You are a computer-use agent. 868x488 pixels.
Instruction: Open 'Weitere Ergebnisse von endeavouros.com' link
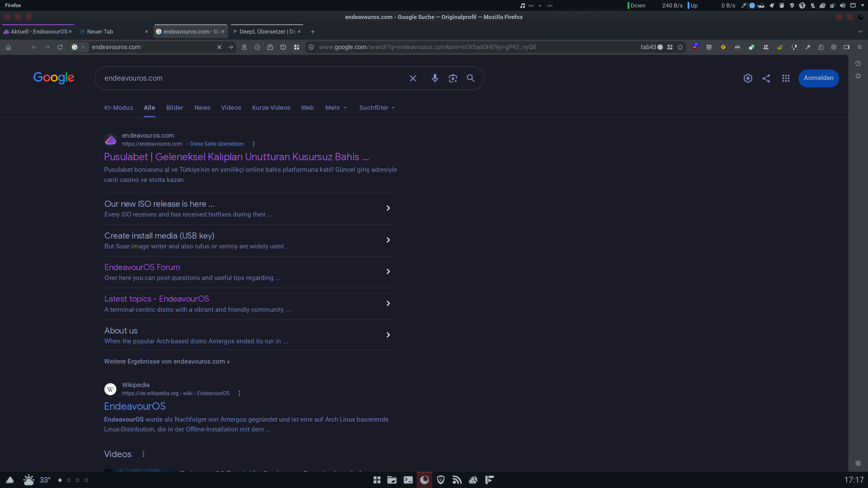tap(167, 362)
